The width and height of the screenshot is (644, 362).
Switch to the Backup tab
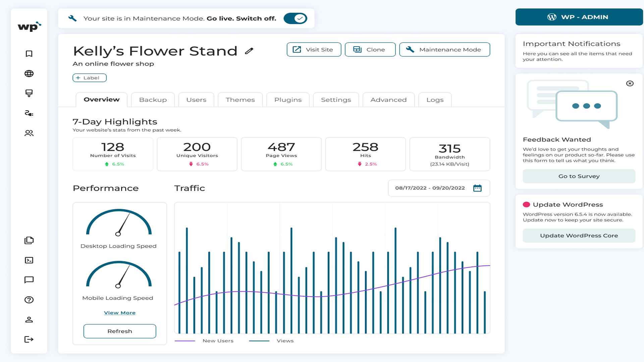click(x=153, y=100)
